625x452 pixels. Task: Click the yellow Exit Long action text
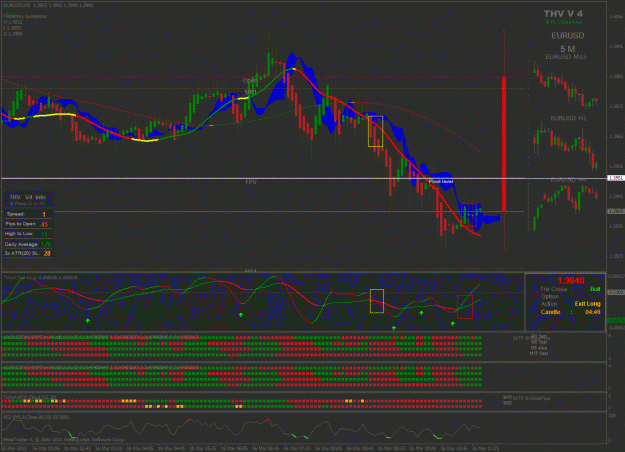click(x=588, y=304)
